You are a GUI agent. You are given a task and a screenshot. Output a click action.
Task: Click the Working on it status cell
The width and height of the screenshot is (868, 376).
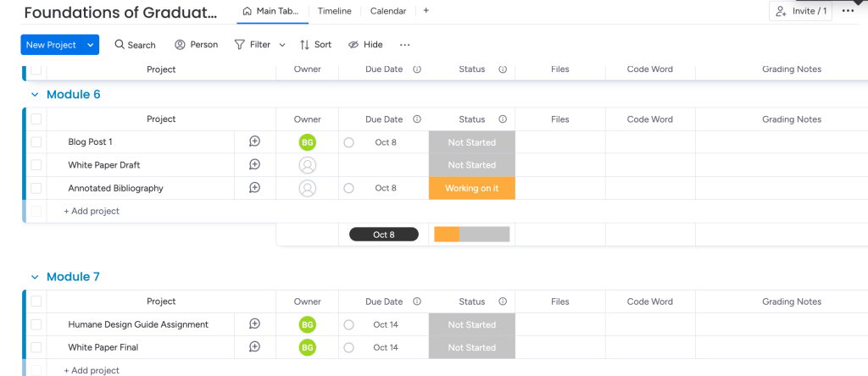tap(471, 188)
